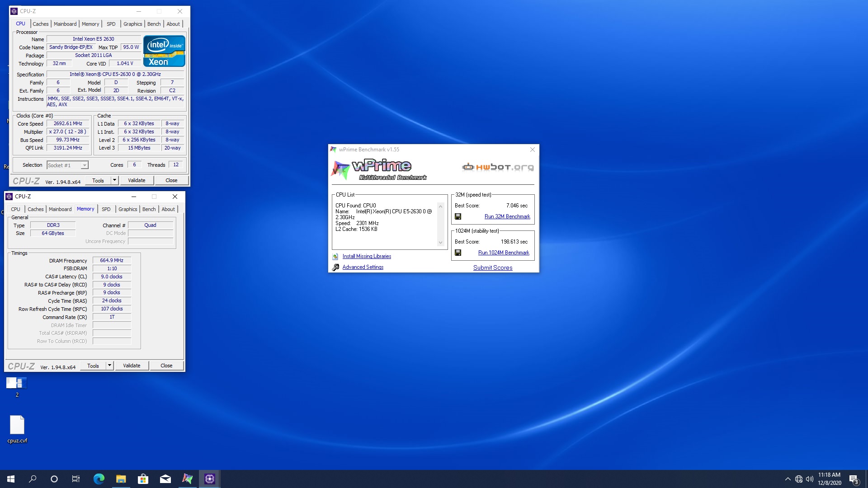Viewport: 868px width, 488px height.
Task: Click Install Missing Libraries link
Action: 367,256
